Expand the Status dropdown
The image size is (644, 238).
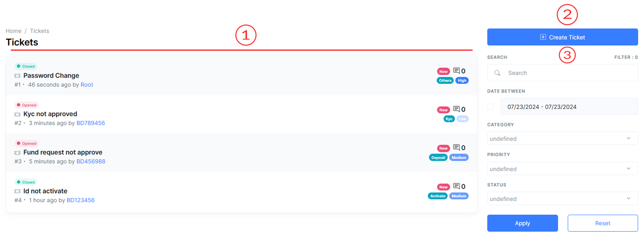click(562, 198)
